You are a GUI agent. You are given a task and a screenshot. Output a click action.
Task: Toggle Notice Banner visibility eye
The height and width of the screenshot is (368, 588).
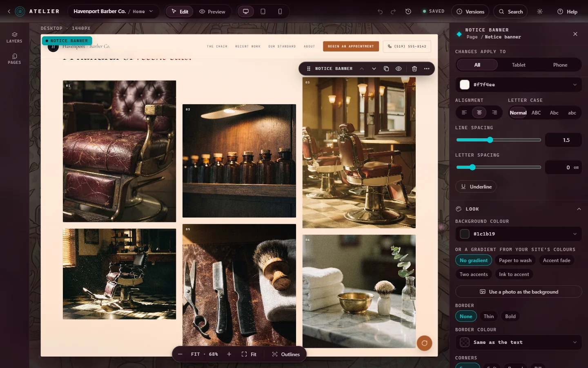coord(399,69)
